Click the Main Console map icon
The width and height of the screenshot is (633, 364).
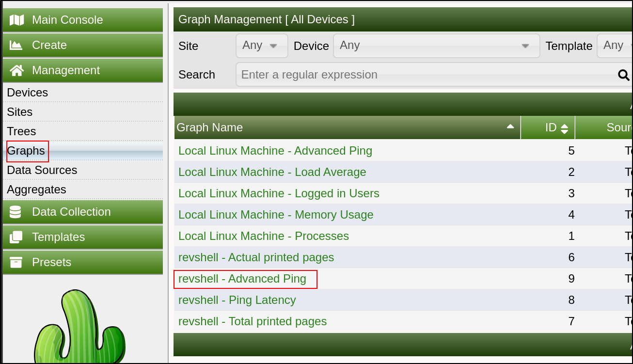[x=16, y=20]
